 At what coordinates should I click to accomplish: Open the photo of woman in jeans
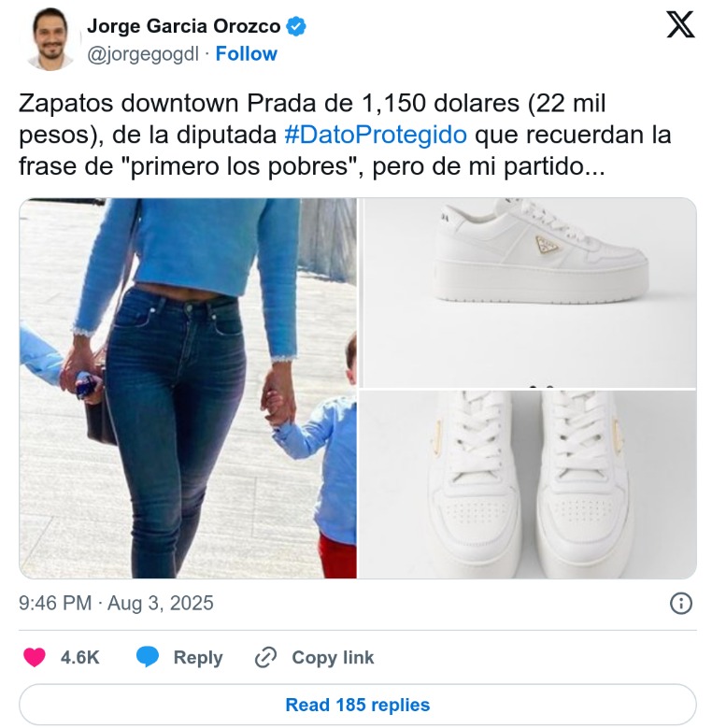(188, 388)
